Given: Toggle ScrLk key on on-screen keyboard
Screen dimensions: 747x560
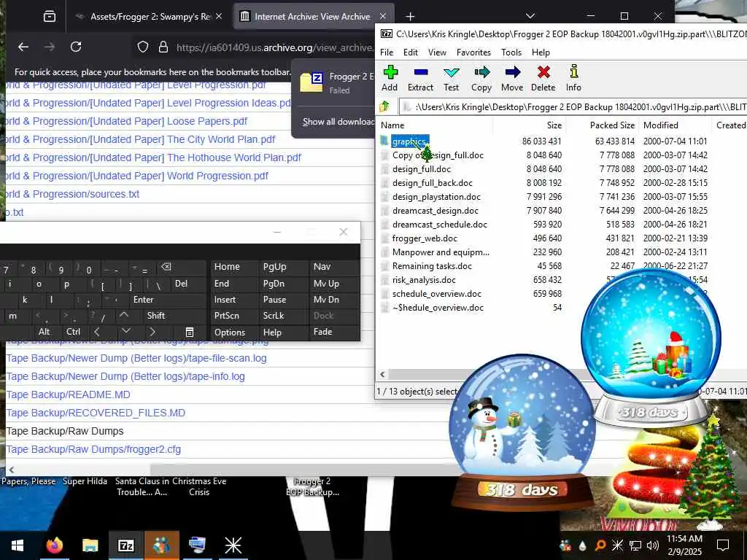Looking at the screenshot, I should coord(282,316).
